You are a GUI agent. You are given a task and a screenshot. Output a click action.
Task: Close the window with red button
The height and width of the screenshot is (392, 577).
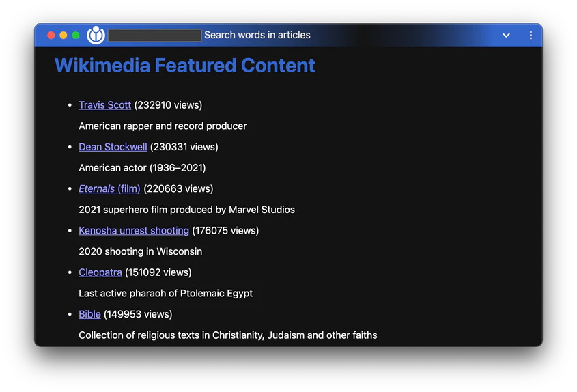pos(51,35)
